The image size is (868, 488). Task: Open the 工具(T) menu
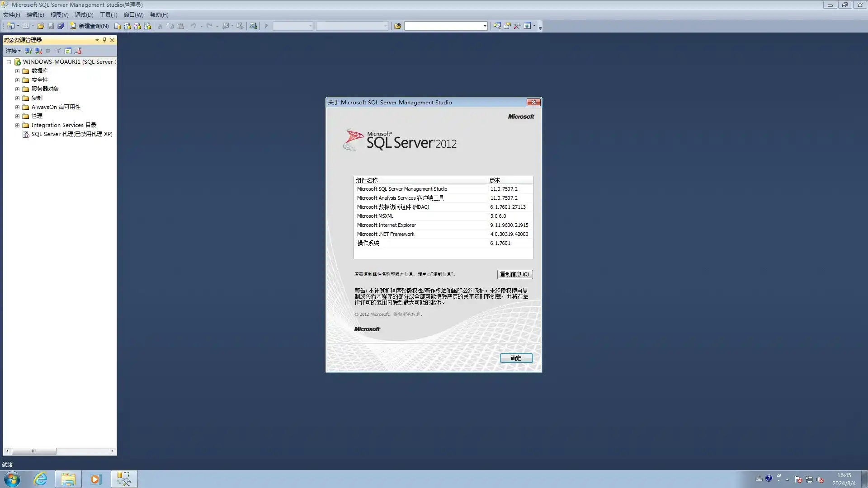coord(108,15)
